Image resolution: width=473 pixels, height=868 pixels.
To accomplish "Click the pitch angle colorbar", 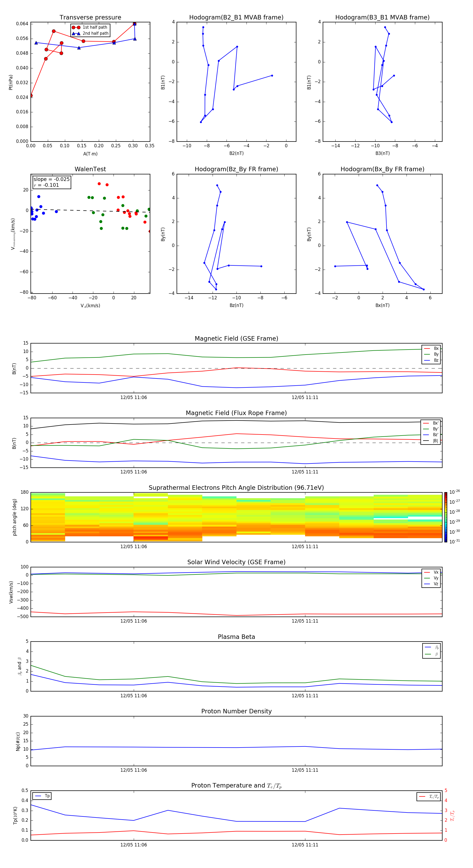I will (x=446, y=517).
